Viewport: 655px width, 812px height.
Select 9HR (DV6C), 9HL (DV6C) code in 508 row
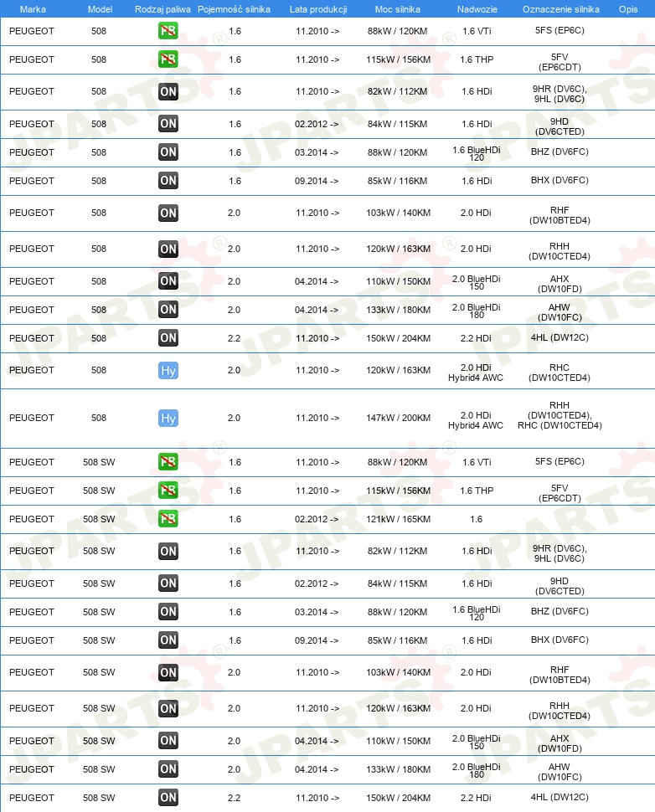tap(560, 94)
